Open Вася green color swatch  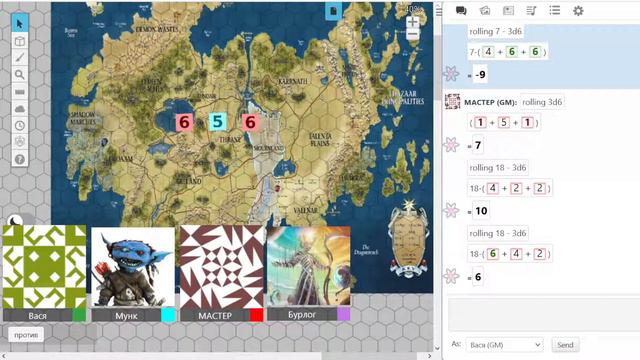pyautogui.click(x=79, y=315)
